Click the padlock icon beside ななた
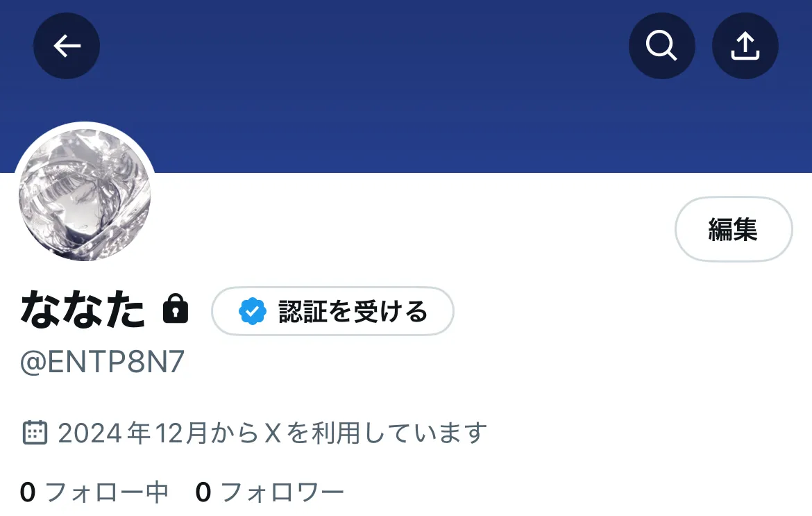812x516 pixels. [176, 309]
